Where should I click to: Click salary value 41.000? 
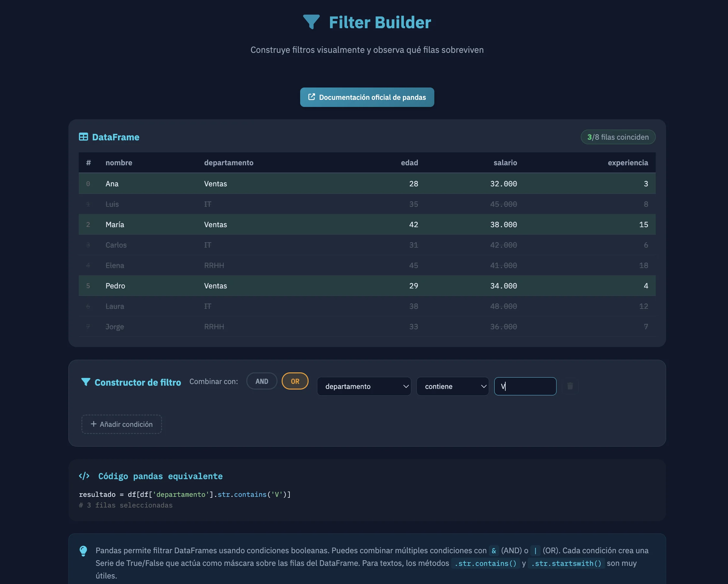(x=503, y=265)
